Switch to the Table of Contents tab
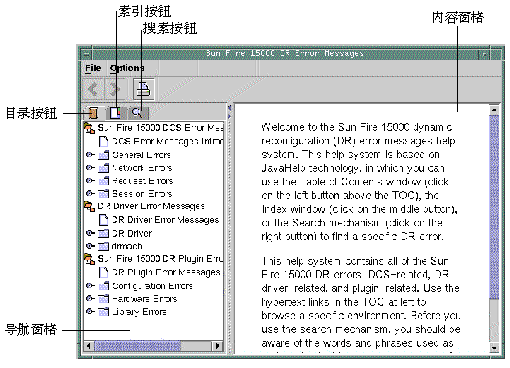 point(93,113)
